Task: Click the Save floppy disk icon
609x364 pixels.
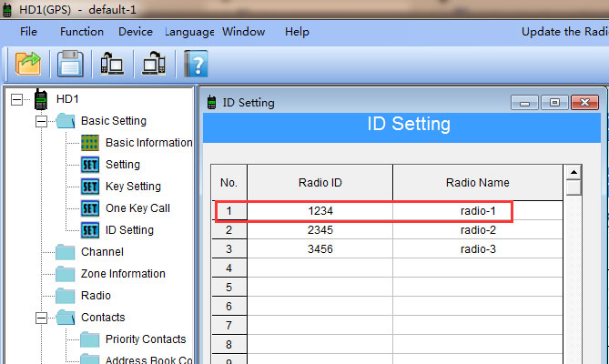Action: 70,64
